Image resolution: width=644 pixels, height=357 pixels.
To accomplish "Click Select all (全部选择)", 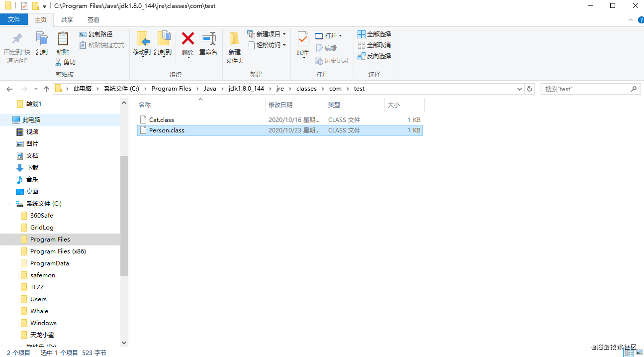I will tap(374, 34).
